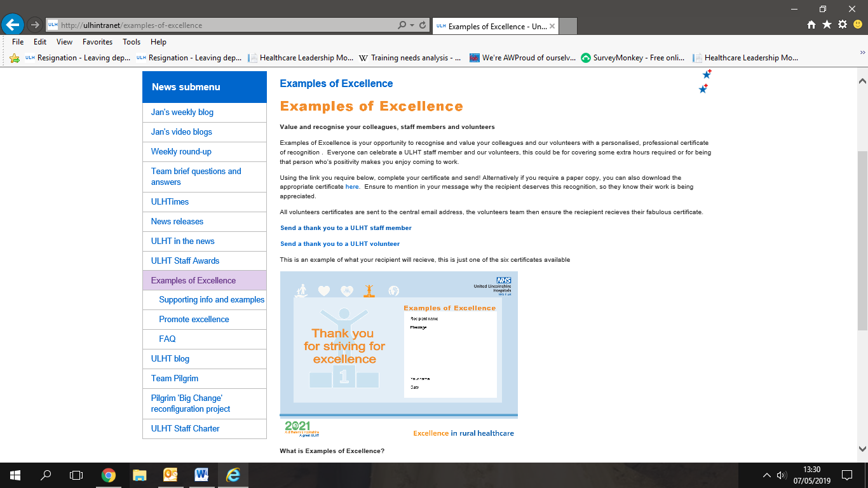
Task: Open the first Resignation - Leaving dep... favorite
Action: tap(78, 58)
